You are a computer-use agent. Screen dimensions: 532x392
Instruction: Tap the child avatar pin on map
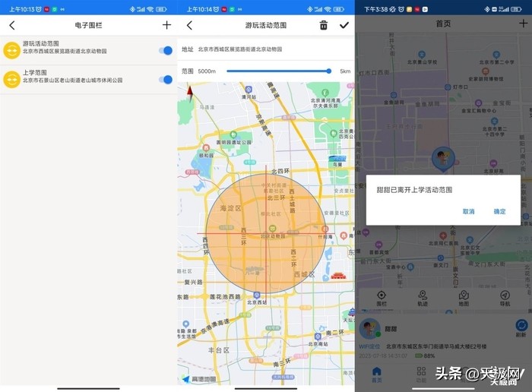pyautogui.click(x=443, y=159)
